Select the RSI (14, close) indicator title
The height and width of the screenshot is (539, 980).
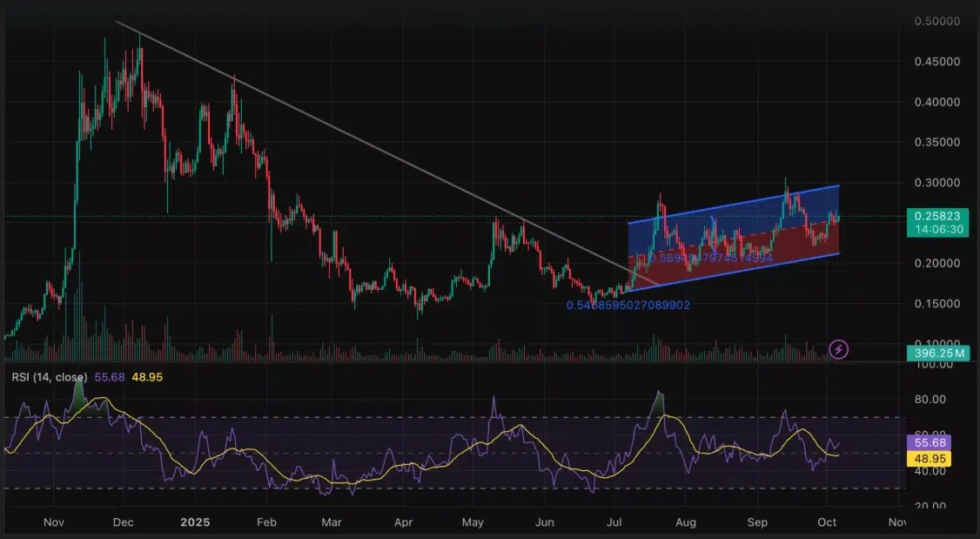[x=49, y=377]
